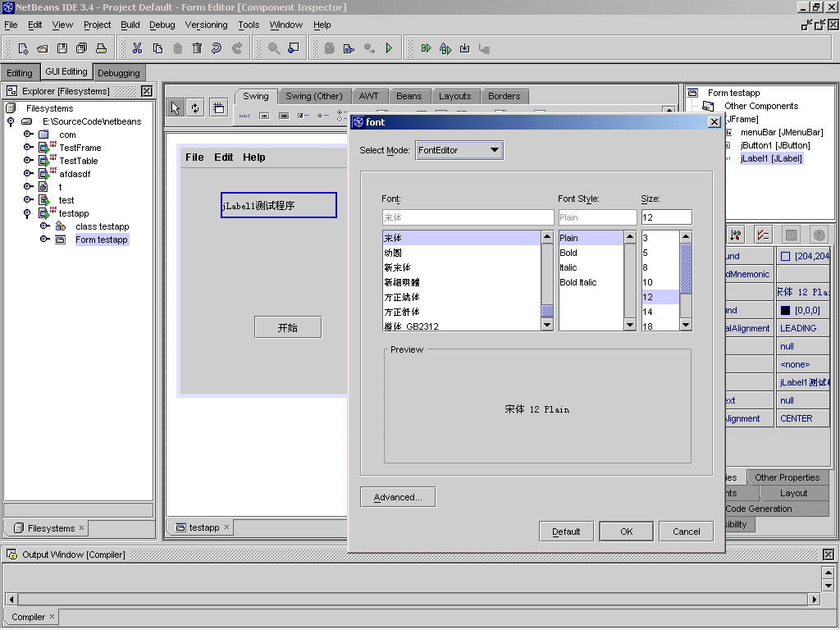
Task: Click the Find magnifier icon
Action: point(274,48)
